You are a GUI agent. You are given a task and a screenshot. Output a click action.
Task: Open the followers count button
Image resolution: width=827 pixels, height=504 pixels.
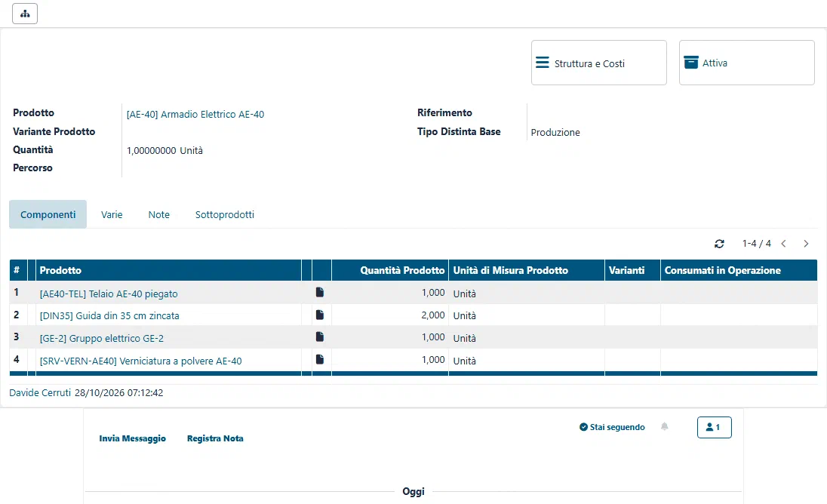pos(714,427)
